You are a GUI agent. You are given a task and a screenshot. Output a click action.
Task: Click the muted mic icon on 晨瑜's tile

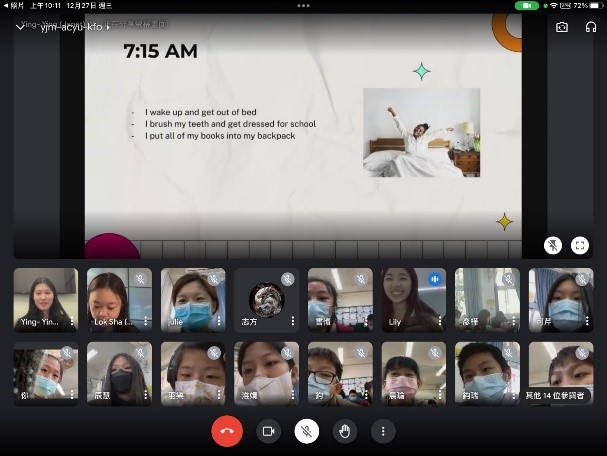(435, 353)
